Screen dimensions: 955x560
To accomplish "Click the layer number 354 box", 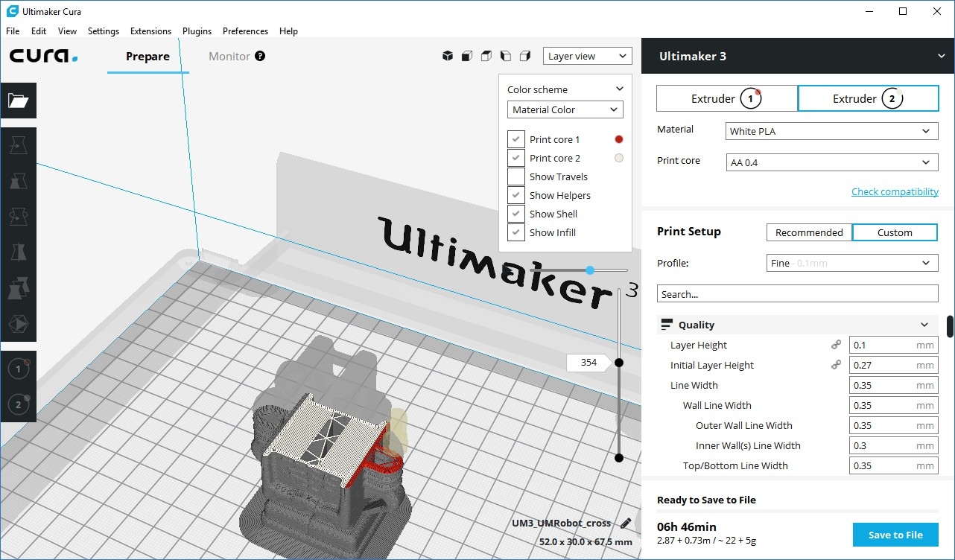I will [589, 363].
